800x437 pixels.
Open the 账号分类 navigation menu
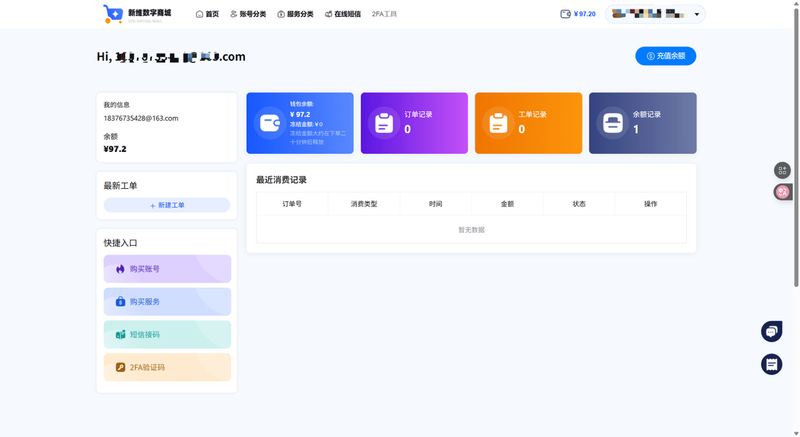tap(248, 14)
